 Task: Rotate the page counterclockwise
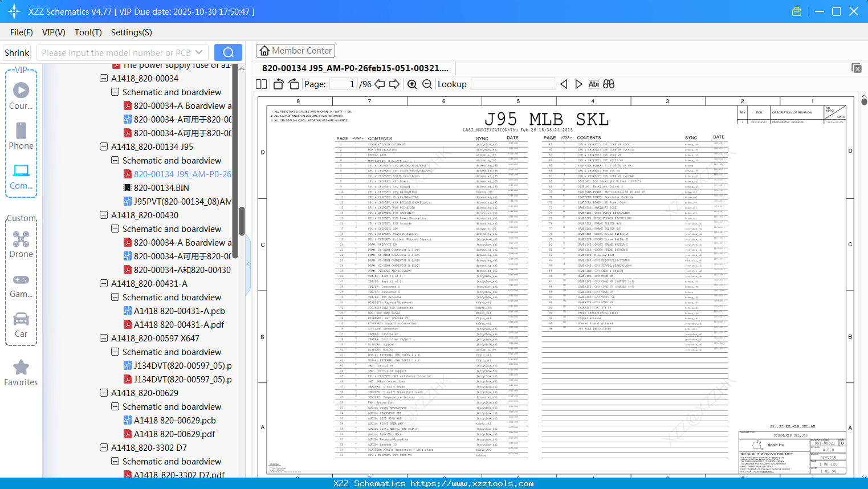279,84
